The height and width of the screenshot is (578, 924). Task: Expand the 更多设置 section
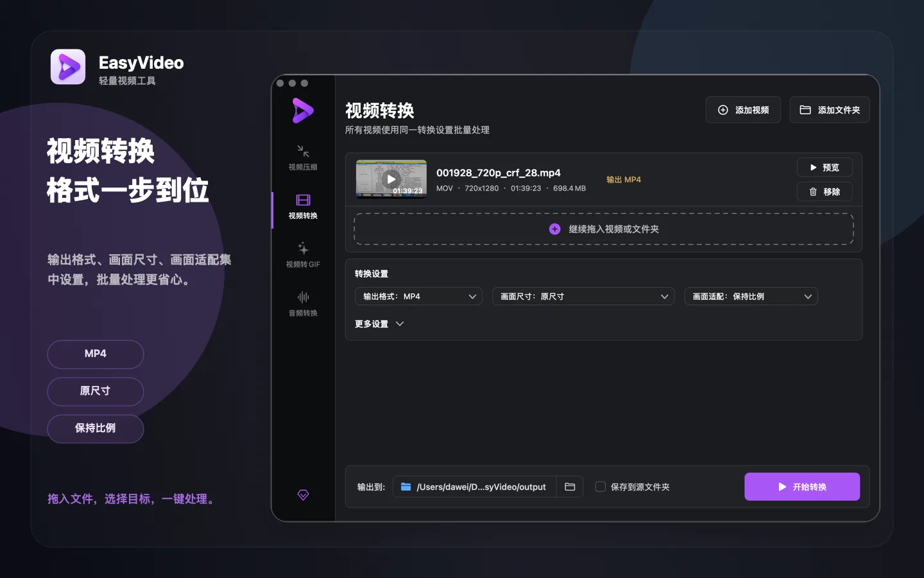[x=379, y=324]
